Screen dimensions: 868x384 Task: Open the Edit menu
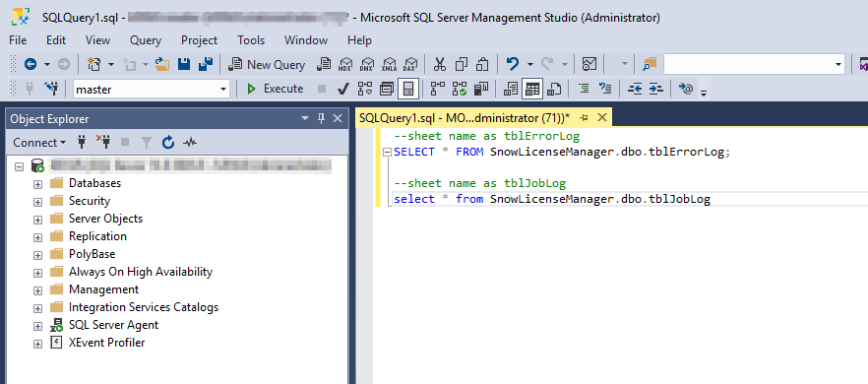click(x=56, y=40)
